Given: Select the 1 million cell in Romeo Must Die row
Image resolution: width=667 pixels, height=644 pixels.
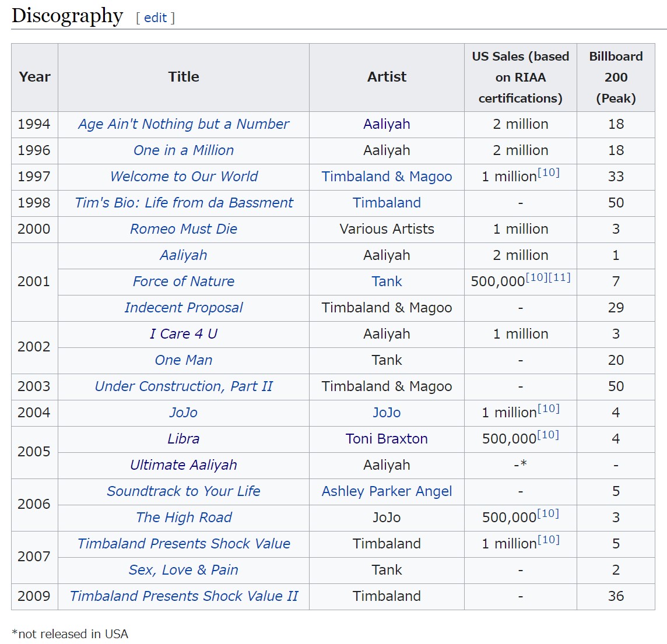Looking at the screenshot, I should [521, 230].
